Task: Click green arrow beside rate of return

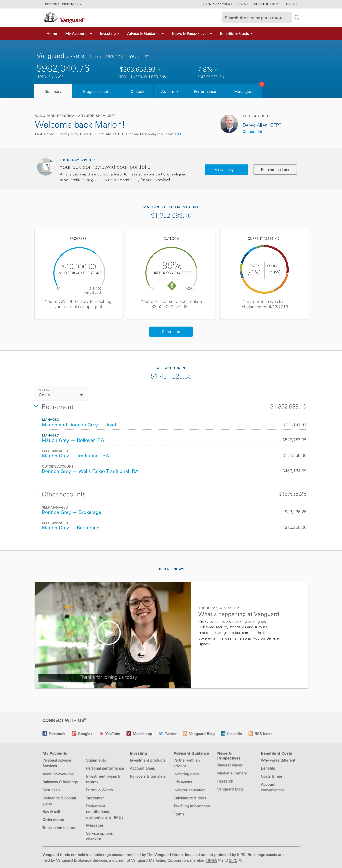Action: pyautogui.click(x=216, y=70)
